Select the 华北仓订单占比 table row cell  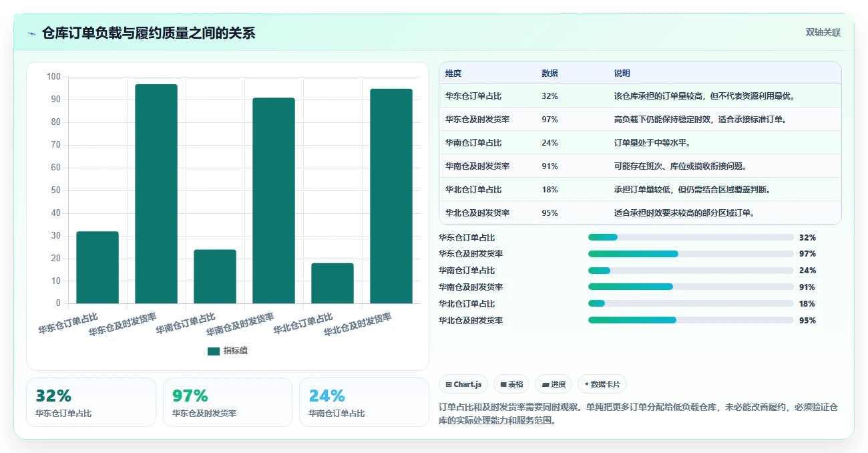click(473, 190)
